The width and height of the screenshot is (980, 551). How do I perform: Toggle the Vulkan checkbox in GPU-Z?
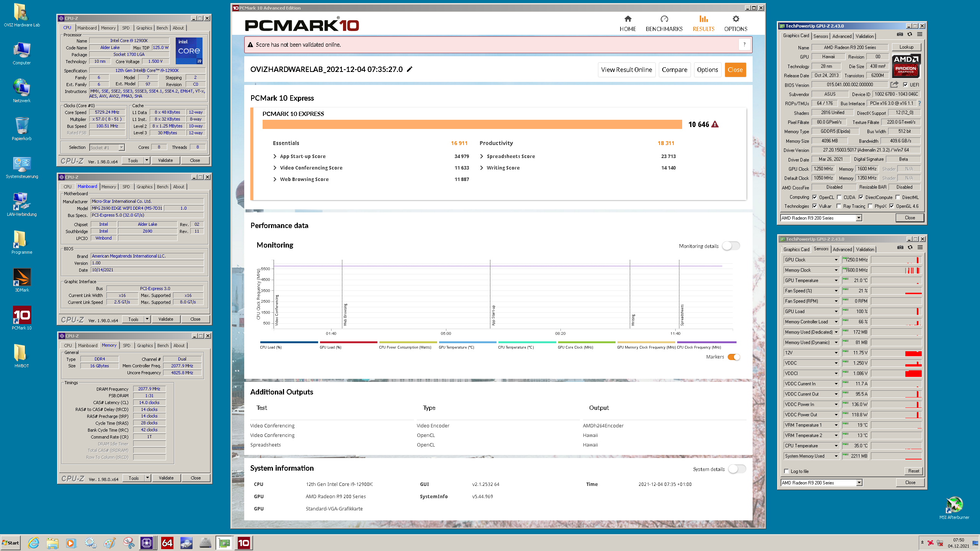point(815,206)
